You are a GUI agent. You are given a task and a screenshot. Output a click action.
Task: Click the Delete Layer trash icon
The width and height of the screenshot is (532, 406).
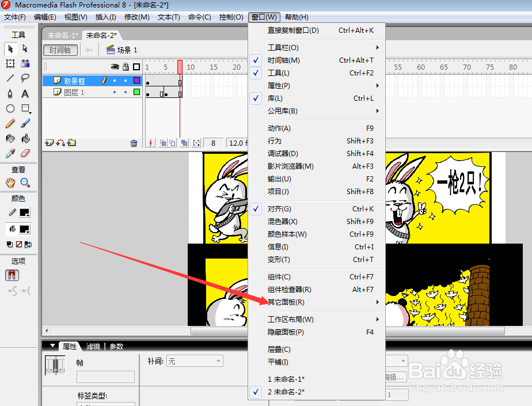[134, 143]
